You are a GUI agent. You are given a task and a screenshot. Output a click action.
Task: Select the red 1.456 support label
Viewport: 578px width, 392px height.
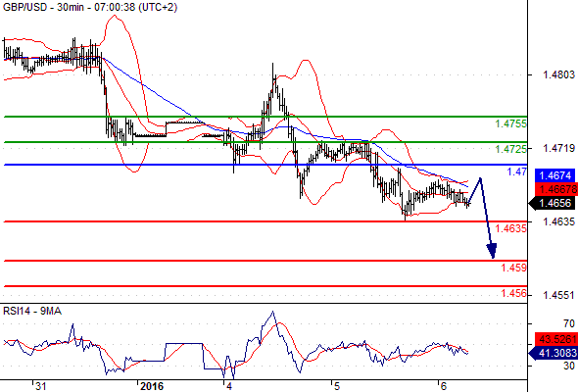[514, 294]
